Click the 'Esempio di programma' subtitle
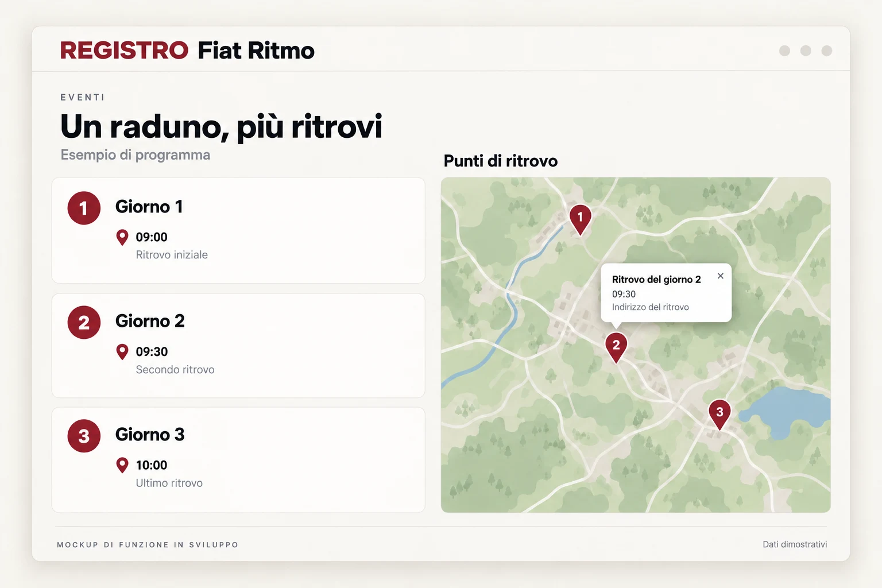Viewport: 882px width, 588px height. 136,155
